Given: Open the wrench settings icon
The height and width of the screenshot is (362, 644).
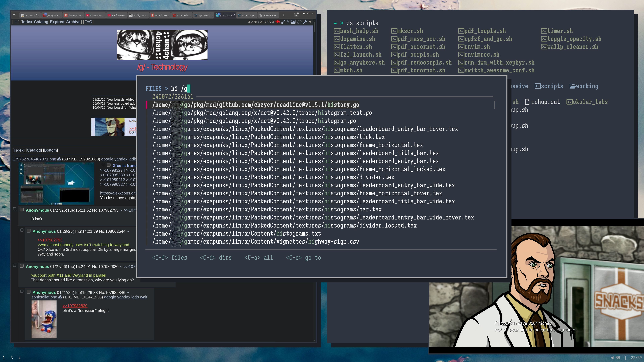Looking at the screenshot, I should click(x=305, y=22).
